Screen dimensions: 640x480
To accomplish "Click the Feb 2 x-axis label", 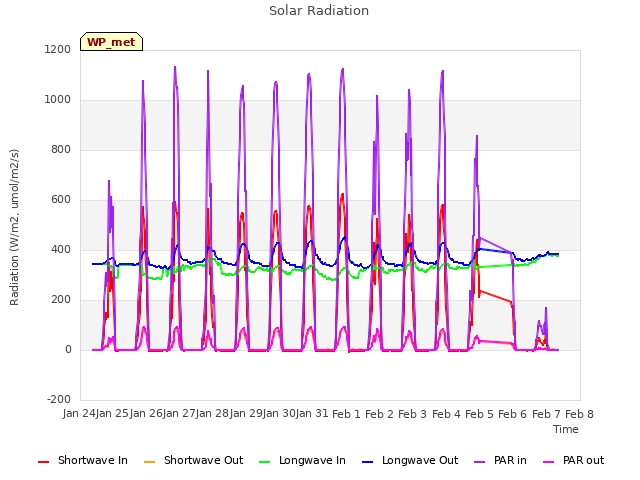I will coord(379,414).
